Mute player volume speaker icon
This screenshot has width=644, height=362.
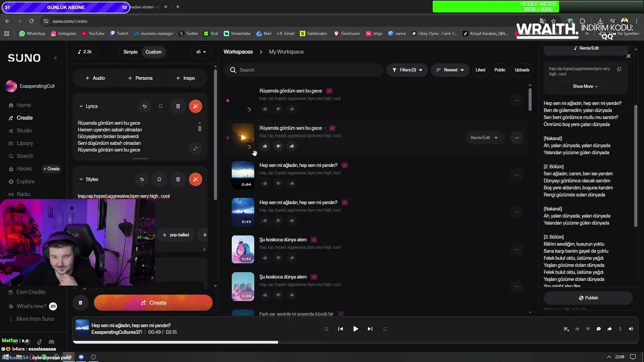(x=631, y=329)
